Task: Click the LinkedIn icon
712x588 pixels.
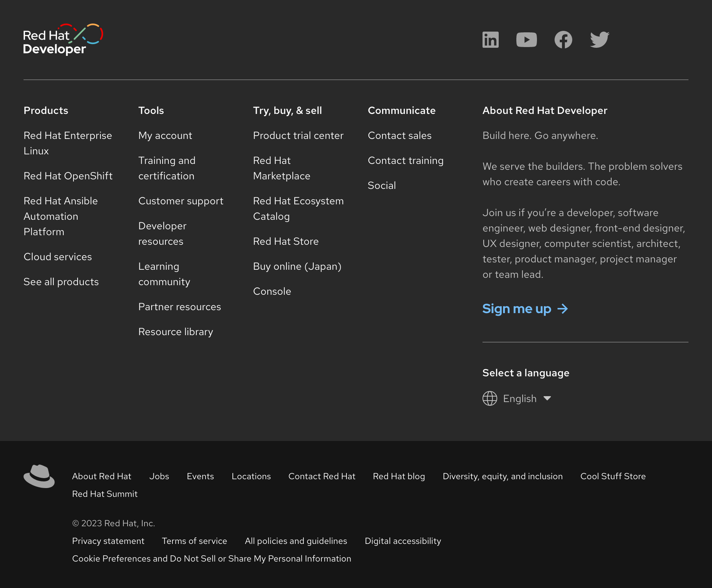Action: coord(490,40)
